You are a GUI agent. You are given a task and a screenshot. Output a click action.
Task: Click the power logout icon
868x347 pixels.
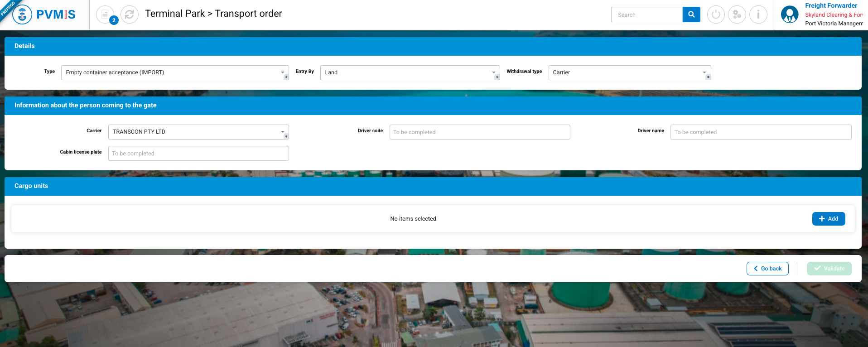[x=716, y=14]
